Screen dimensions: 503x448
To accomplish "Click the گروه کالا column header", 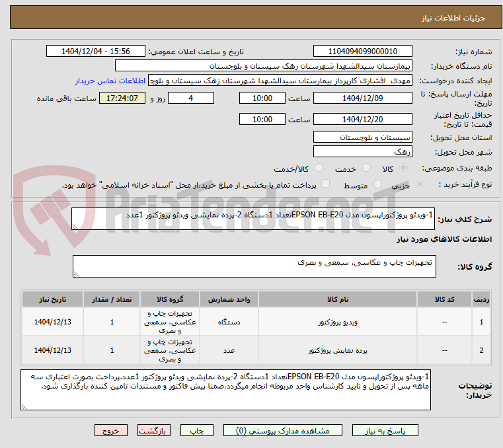I will coord(170,299).
